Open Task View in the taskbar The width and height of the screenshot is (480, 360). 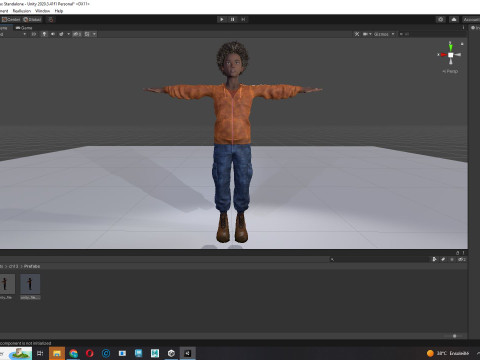coord(40,353)
